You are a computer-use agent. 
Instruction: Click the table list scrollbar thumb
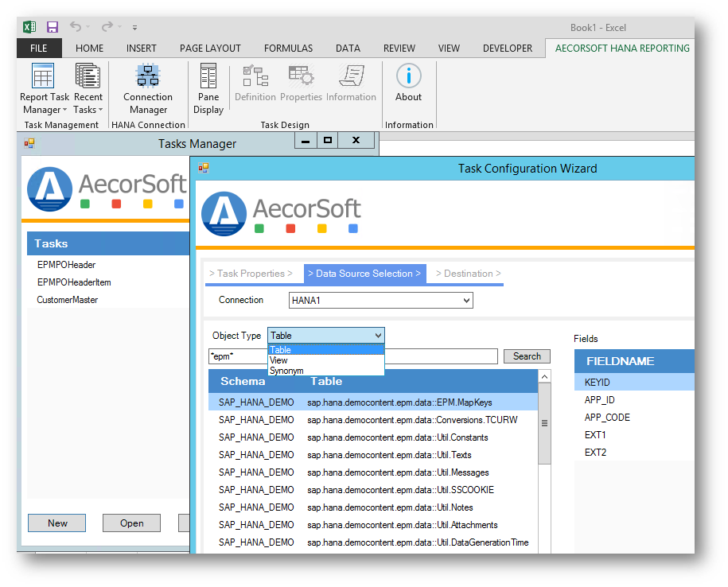click(x=544, y=423)
